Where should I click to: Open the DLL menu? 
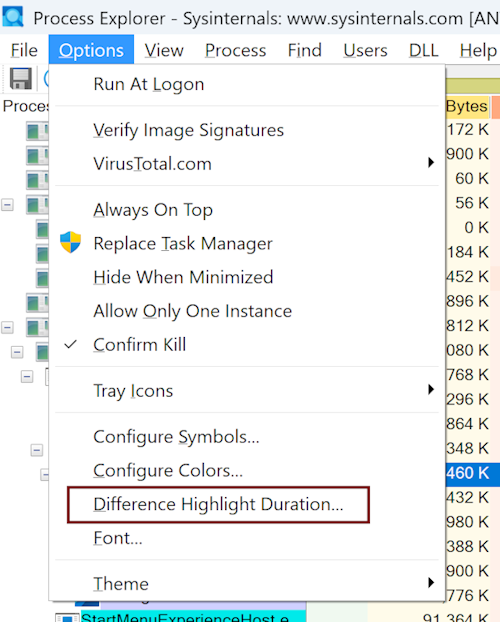(423, 50)
